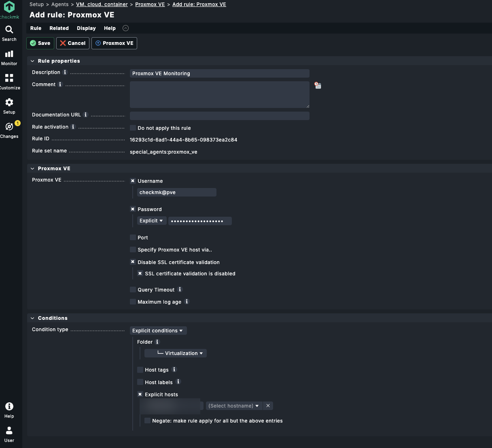
Task: Enable the Port checkbox
Action: coord(133,237)
